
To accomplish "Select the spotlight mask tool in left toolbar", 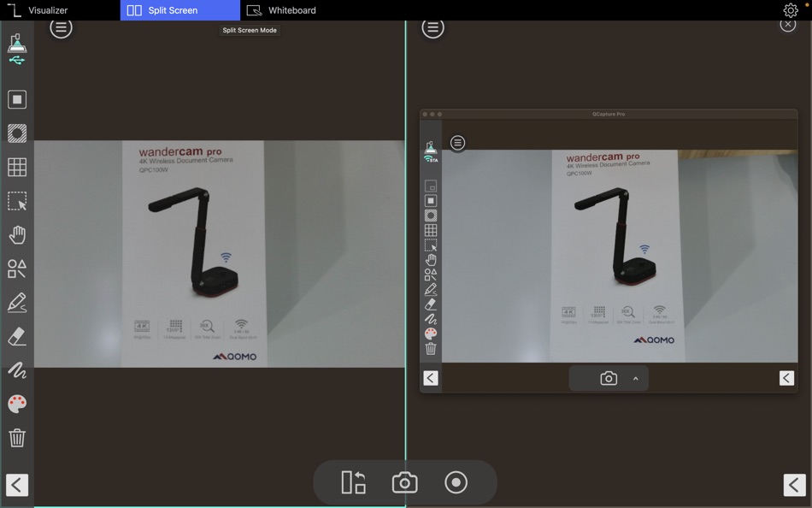I will tap(17, 133).
